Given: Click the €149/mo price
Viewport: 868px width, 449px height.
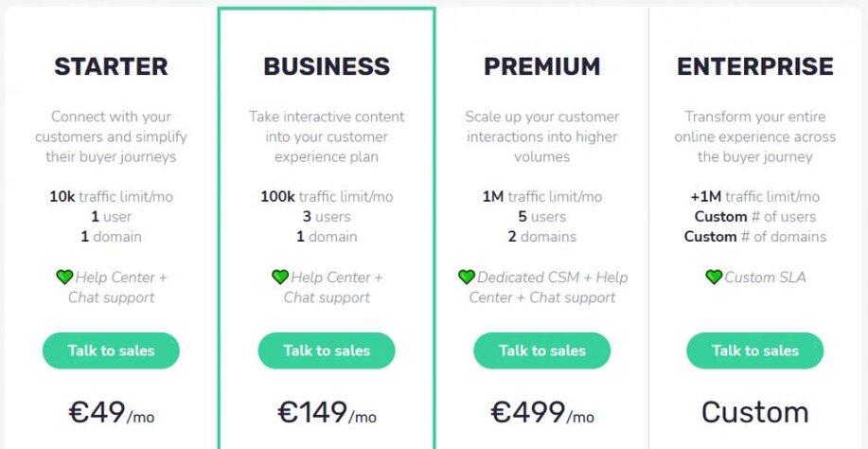Looking at the screenshot, I should click(x=327, y=413).
